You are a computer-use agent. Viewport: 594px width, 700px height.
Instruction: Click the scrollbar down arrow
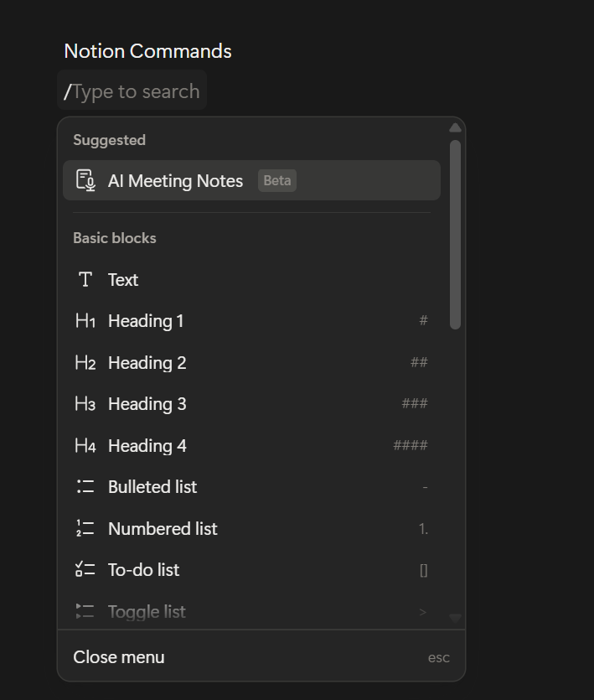click(x=455, y=618)
